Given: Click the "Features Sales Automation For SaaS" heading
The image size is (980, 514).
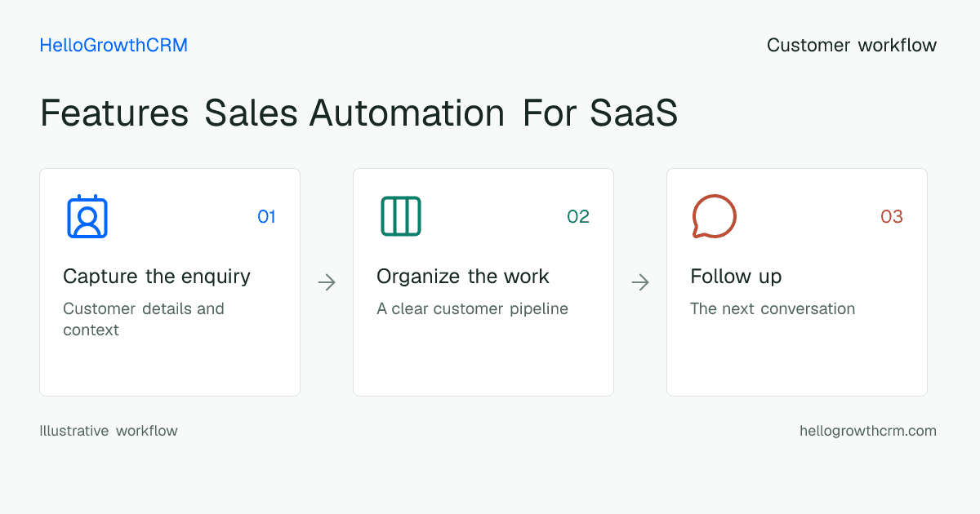Looking at the screenshot, I should 359,113.
